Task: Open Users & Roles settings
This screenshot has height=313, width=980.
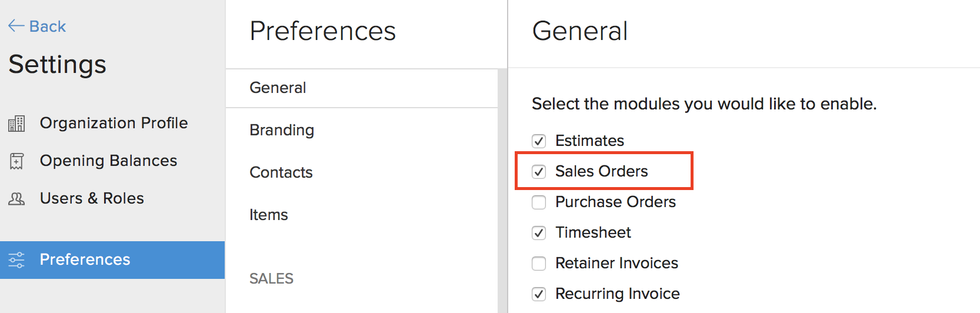Action: click(92, 198)
